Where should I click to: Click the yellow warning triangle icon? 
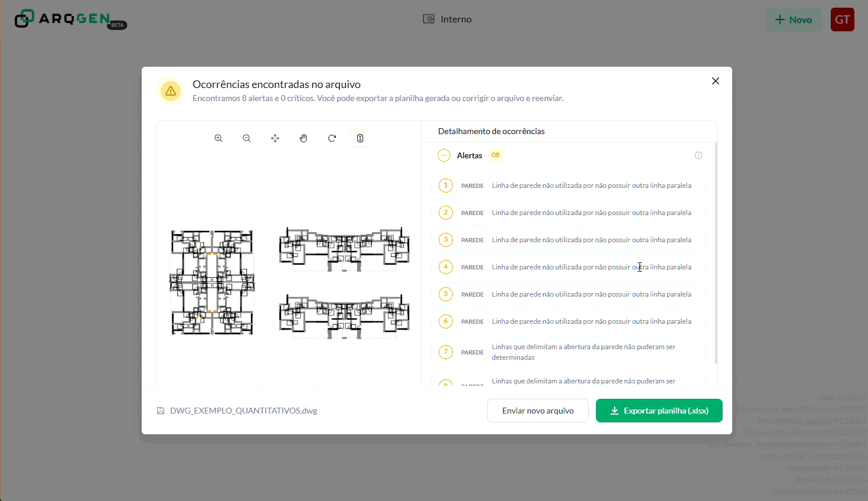[x=171, y=91]
